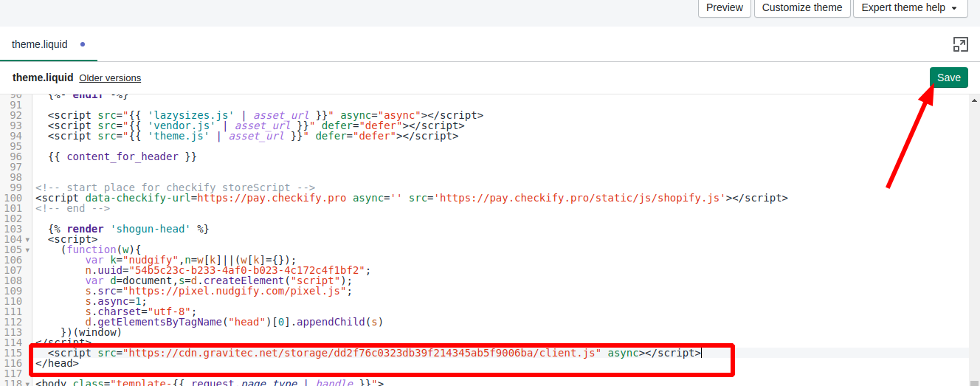Click the theme.js script line

253,136
